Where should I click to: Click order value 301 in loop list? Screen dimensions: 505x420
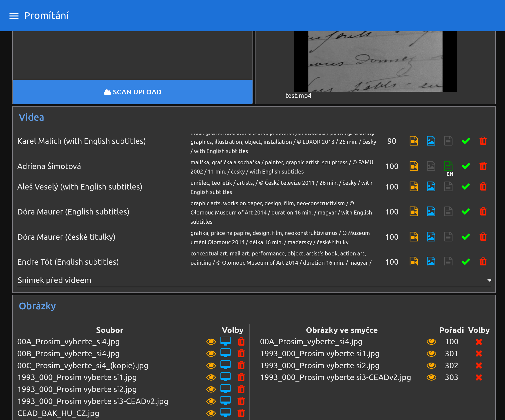coord(451,354)
